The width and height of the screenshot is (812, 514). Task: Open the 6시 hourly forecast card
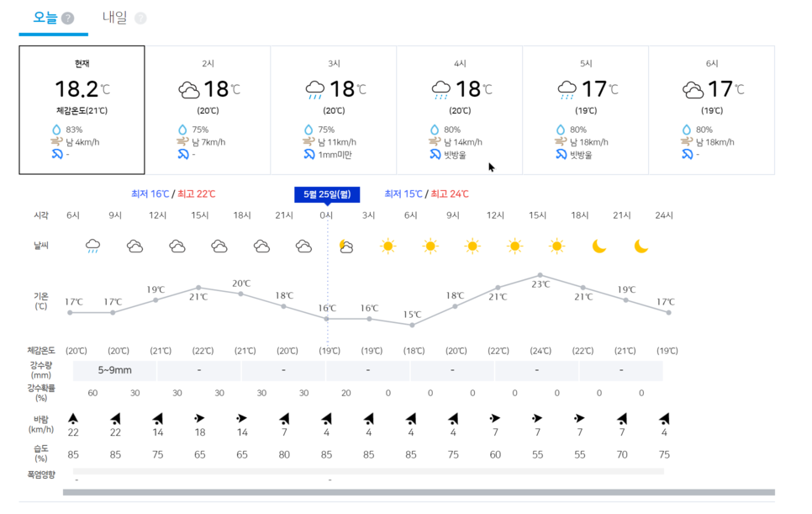711,110
